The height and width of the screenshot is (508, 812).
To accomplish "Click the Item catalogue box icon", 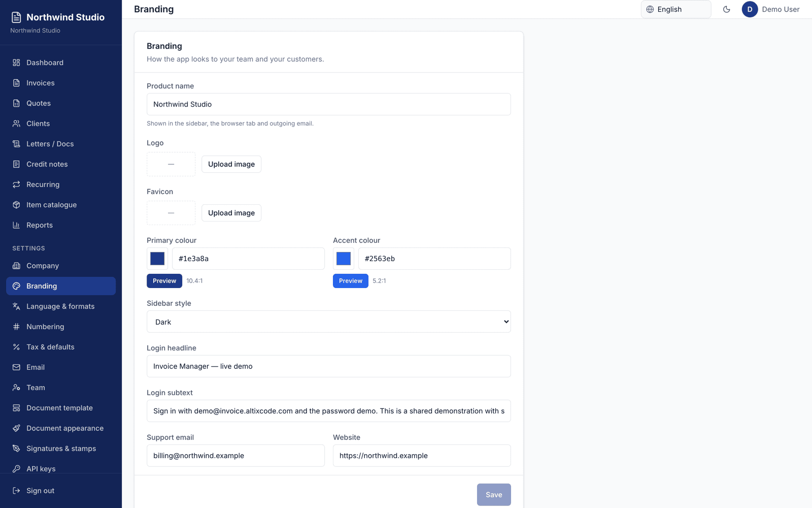I will [16, 205].
